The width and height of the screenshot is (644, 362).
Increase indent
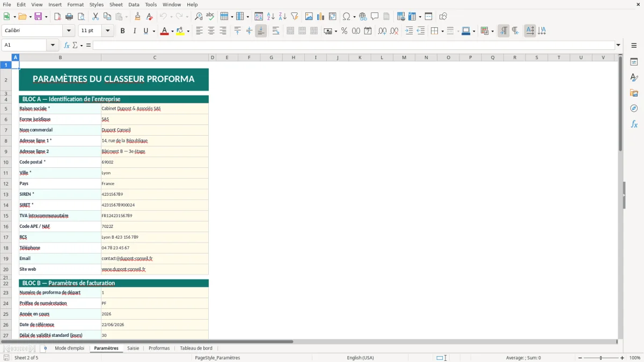[x=409, y=31]
